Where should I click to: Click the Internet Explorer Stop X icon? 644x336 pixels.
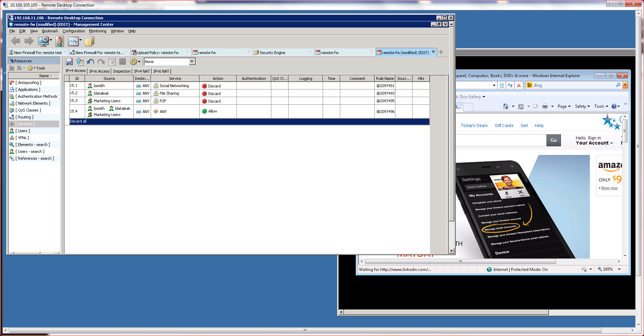coord(519,85)
